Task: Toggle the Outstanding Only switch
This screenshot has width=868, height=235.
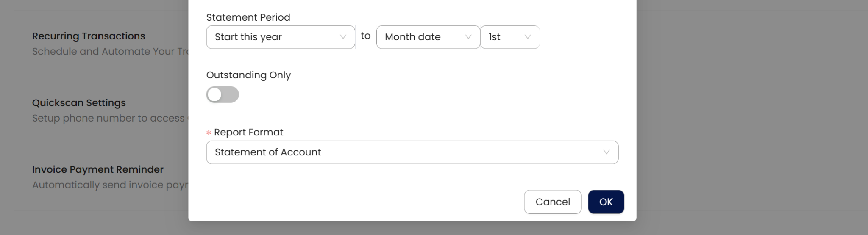Action: pos(223,94)
